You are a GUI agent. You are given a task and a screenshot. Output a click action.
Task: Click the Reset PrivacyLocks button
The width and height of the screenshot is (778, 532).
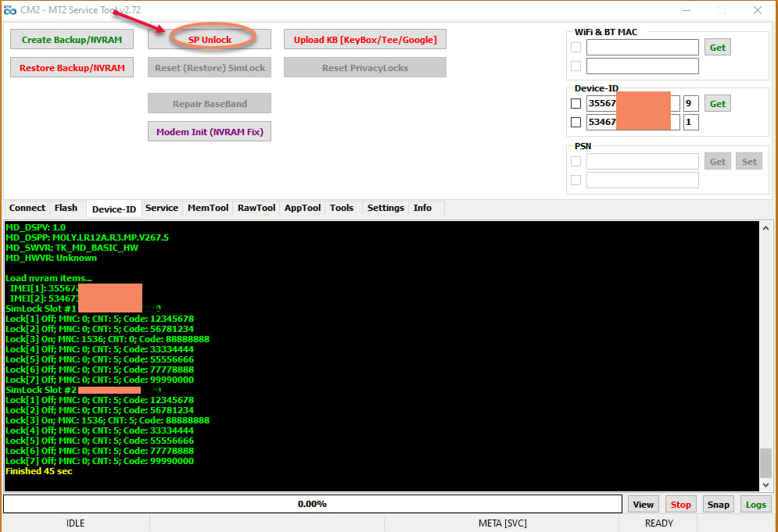coord(365,68)
